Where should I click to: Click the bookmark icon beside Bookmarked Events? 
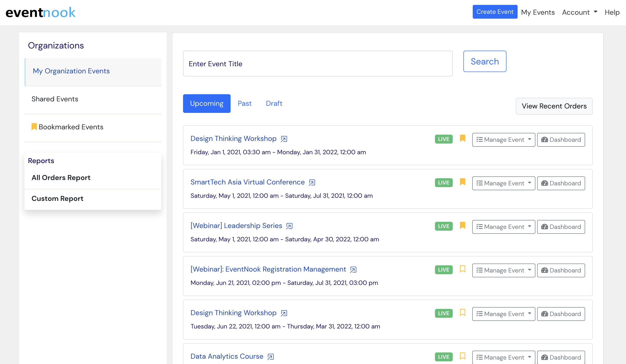click(x=34, y=126)
